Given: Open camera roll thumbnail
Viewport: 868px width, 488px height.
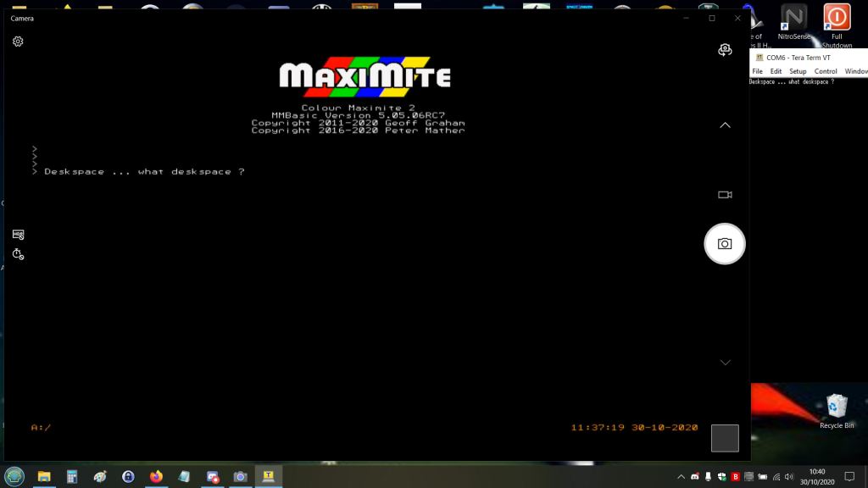Looking at the screenshot, I should coord(725,438).
